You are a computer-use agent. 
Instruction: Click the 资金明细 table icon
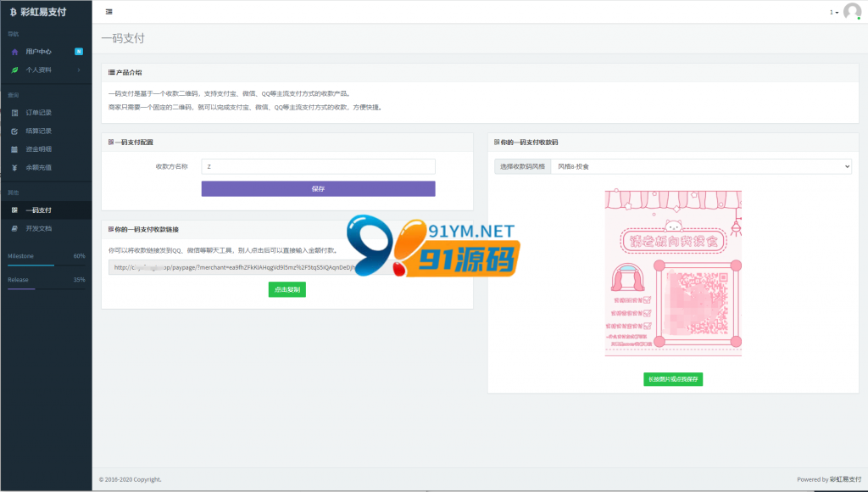coord(15,149)
